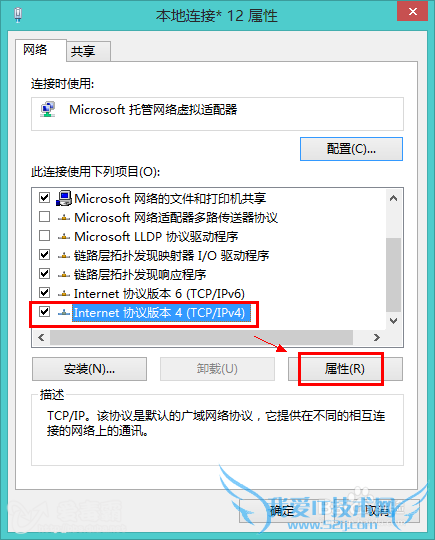The height and width of the screenshot is (540, 435).
Task: Select the 网络 tab
Action: click(x=35, y=50)
